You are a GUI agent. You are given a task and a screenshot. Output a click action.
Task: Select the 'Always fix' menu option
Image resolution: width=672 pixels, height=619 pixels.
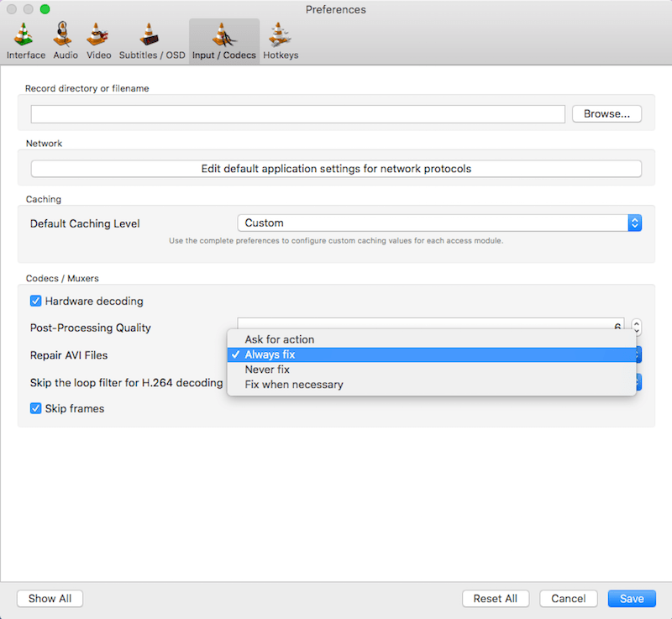pyautogui.click(x=432, y=354)
